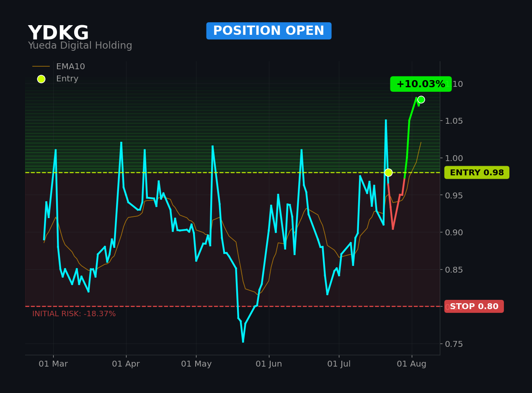
Task: Click the 0.85 price axis label
Action: 454,269
